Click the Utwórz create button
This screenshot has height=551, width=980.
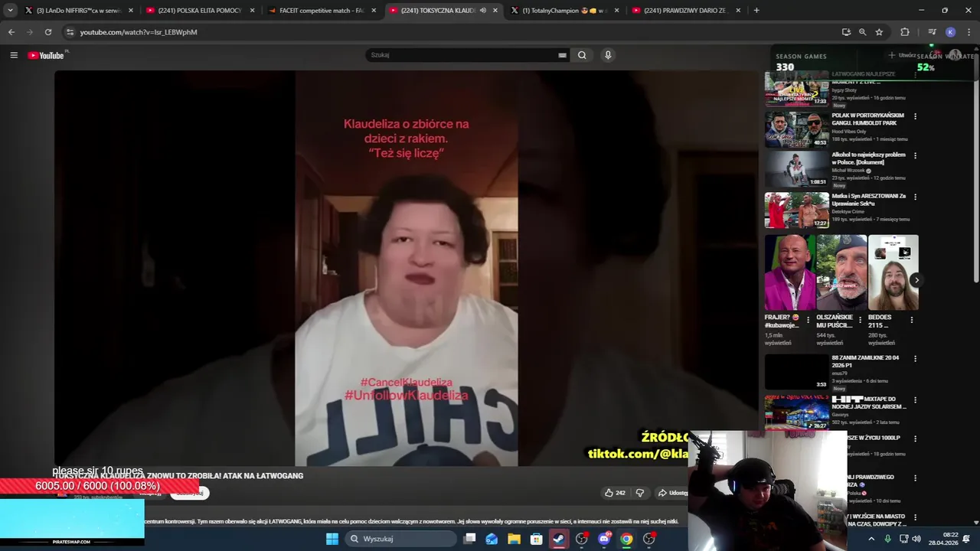pyautogui.click(x=902, y=55)
